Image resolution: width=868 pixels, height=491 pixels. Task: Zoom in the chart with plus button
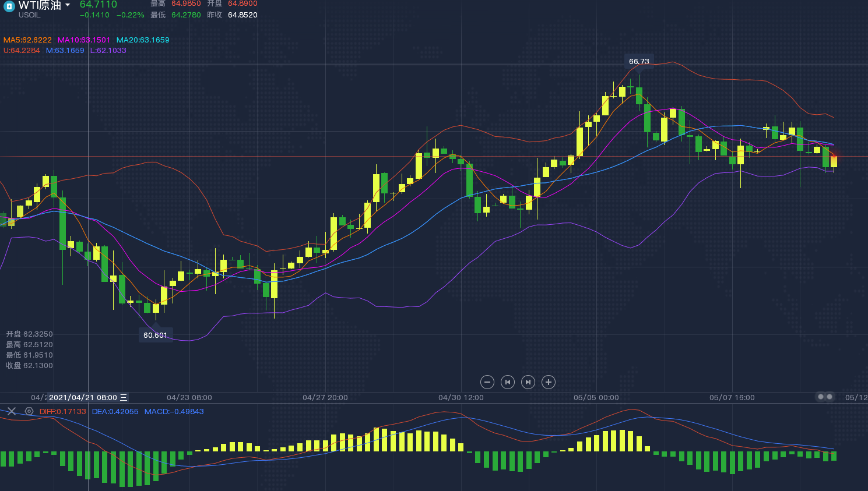coord(548,382)
